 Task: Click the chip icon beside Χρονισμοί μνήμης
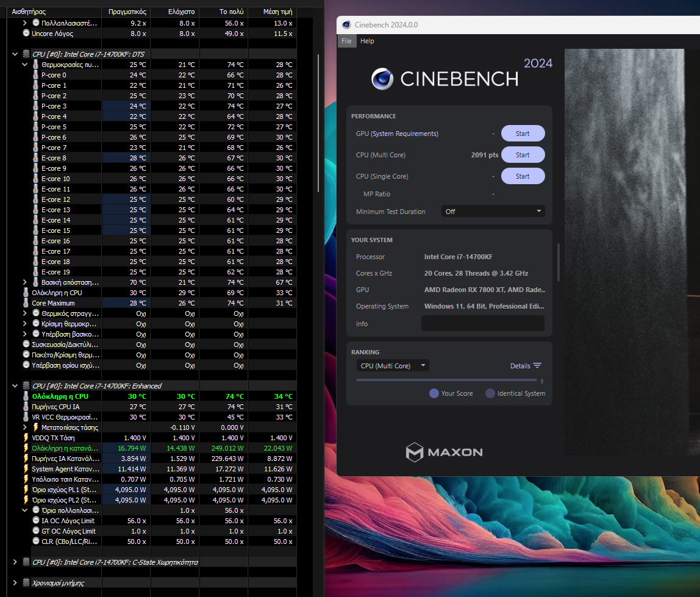tap(26, 583)
